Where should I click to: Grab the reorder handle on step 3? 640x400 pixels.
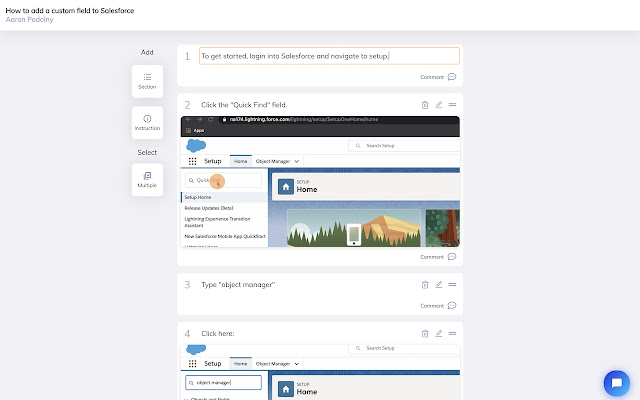[x=452, y=285]
